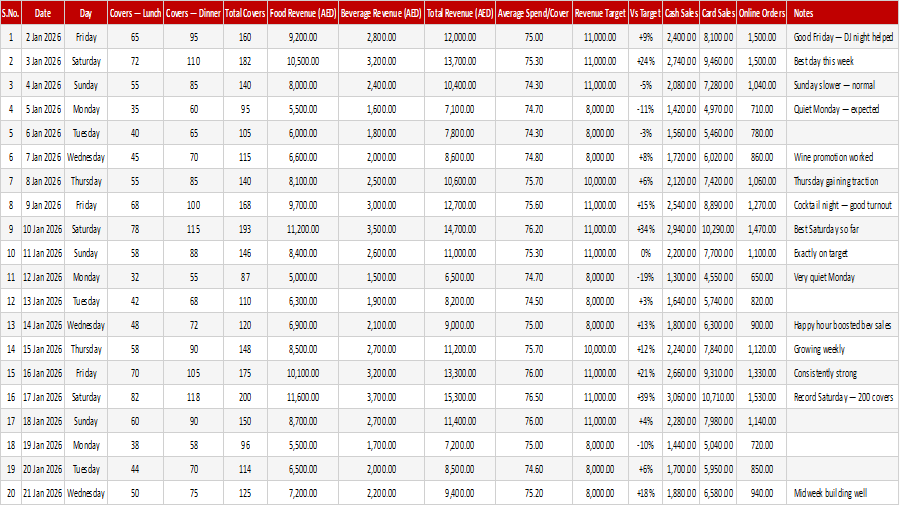Viewport: 900px width, 529px height.
Task: Click total revenue '11,400.00' cell
Action: pyautogui.click(x=460, y=421)
